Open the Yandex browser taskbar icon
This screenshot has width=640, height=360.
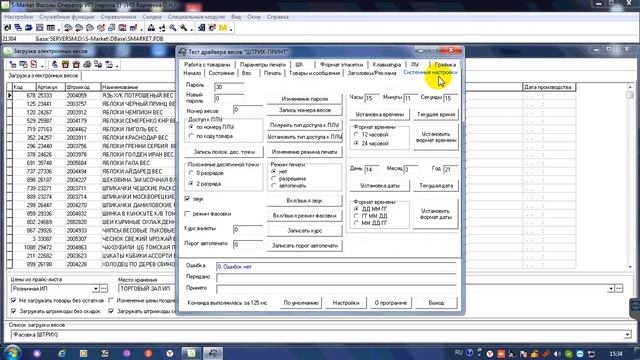tap(170, 353)
